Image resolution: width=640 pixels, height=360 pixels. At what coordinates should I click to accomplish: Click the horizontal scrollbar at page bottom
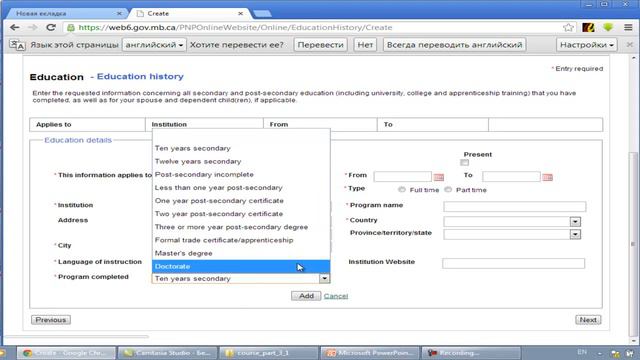pos(76,337)
